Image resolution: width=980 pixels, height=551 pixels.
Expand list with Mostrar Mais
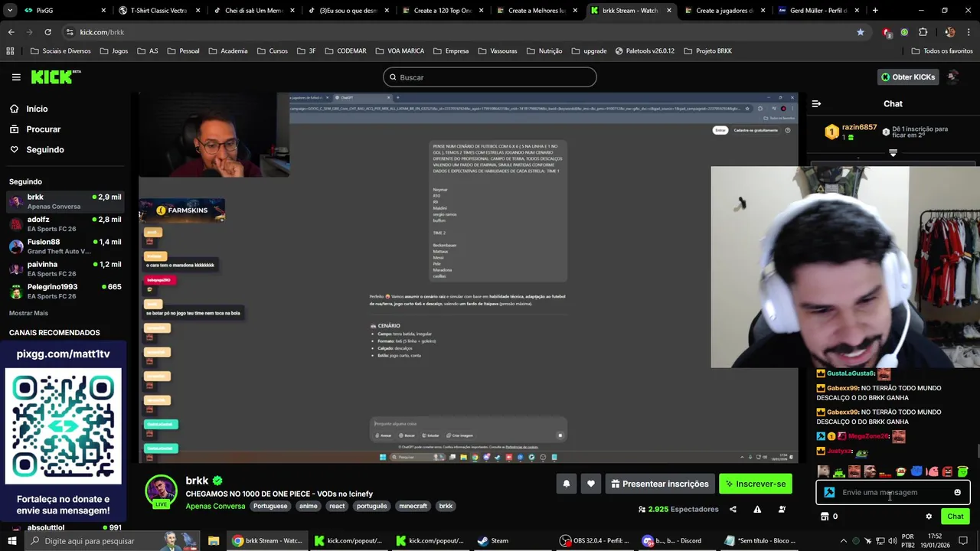28,313
